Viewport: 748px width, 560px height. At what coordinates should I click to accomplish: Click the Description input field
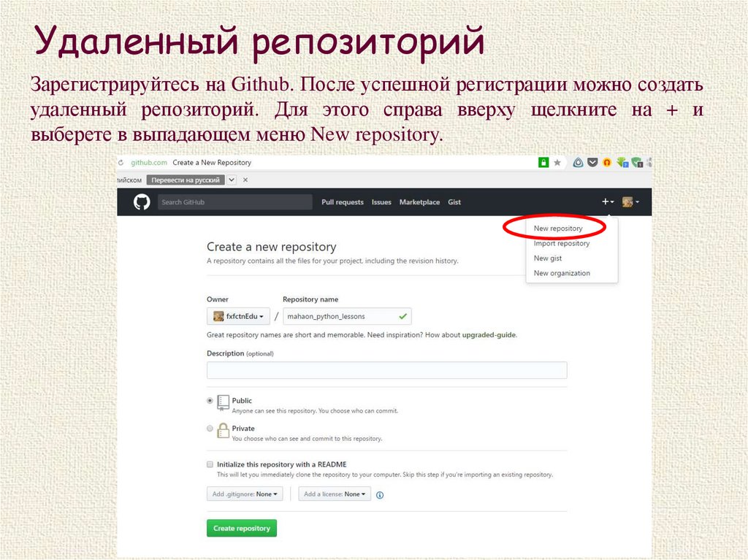pyautogui.click(x=387, y=370)
